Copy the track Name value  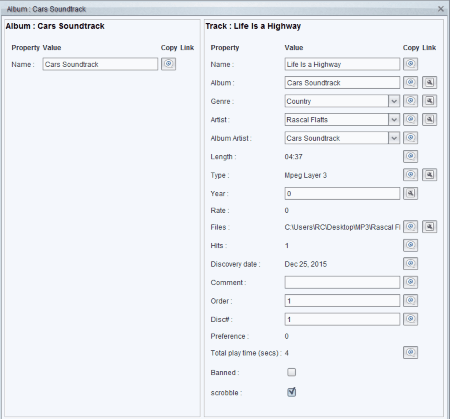click(x=410, y=64)
